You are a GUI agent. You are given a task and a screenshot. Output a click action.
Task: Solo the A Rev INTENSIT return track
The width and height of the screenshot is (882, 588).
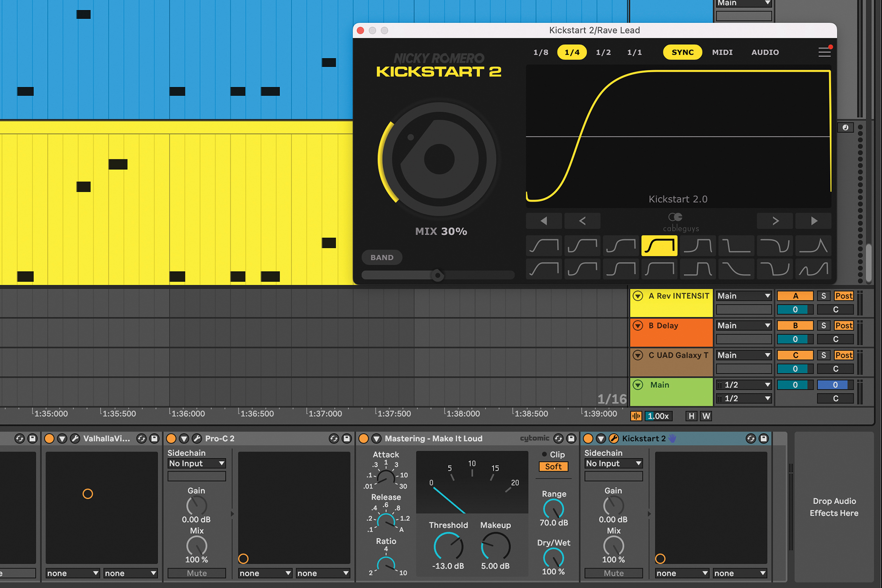pos(824,296)
